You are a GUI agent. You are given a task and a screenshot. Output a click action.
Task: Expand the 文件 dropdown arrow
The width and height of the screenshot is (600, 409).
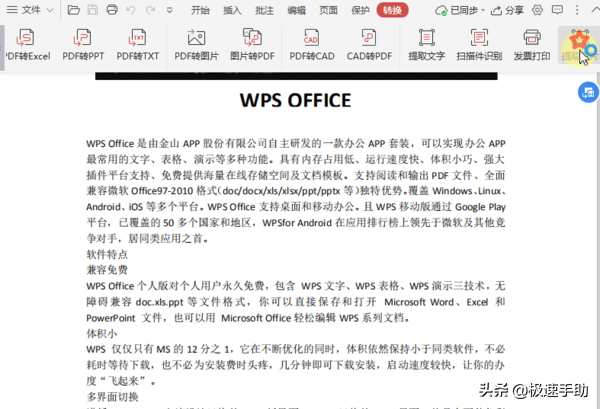(50, 10)
